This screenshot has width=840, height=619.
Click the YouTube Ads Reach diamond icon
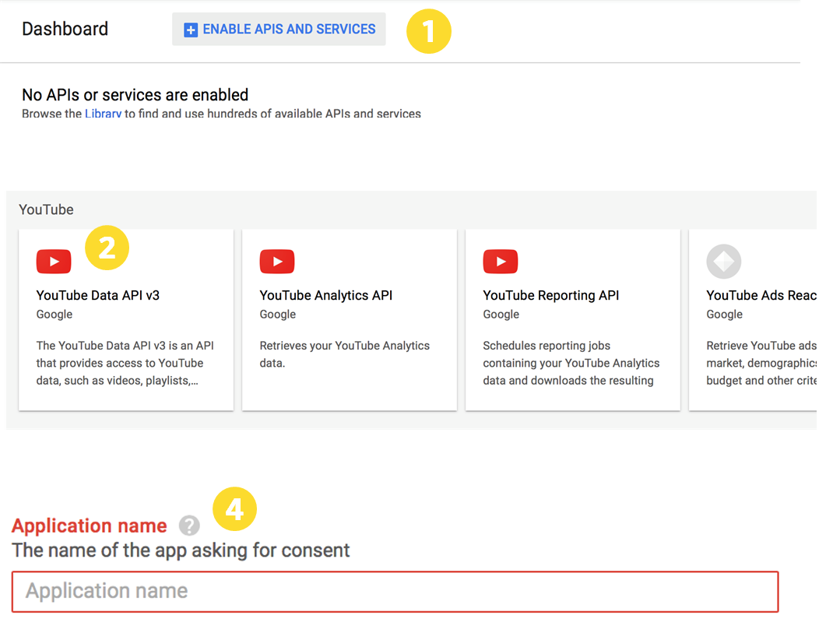[724, 262]
